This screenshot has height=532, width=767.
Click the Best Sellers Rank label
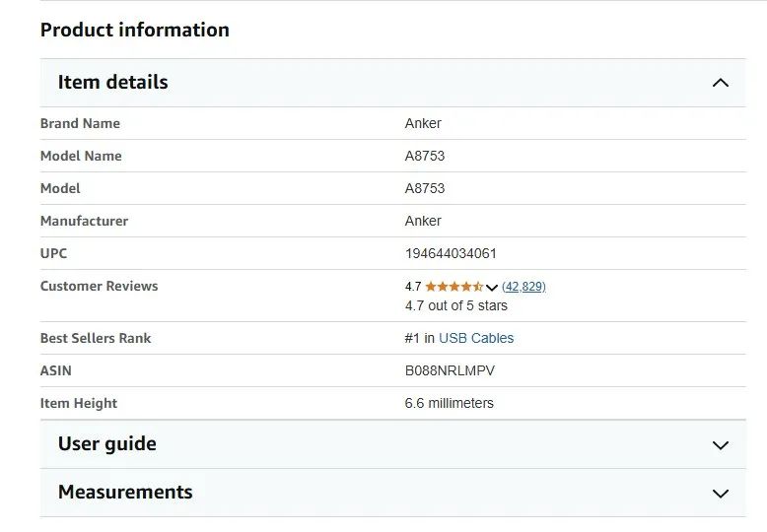pos(96,338)
